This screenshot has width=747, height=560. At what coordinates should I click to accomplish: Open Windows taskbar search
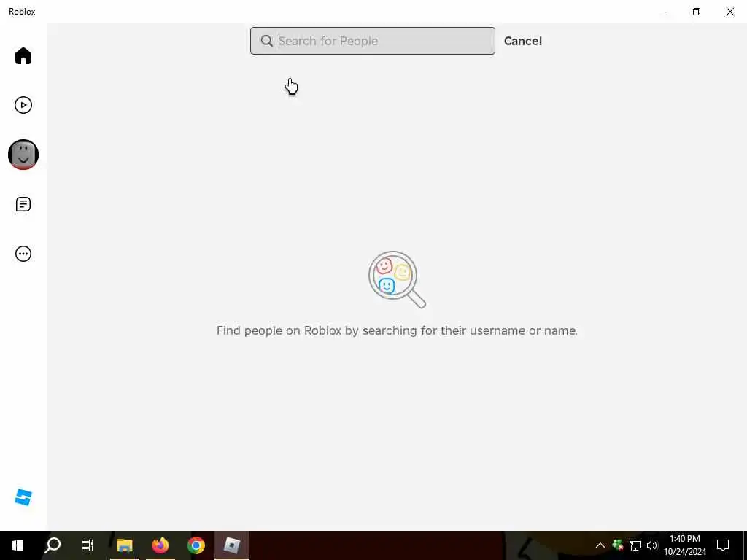pyautogui.click(x=53, y=545)
